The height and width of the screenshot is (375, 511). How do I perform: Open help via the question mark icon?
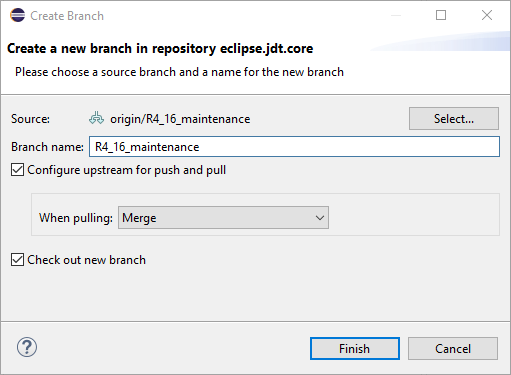coord(27,347)
